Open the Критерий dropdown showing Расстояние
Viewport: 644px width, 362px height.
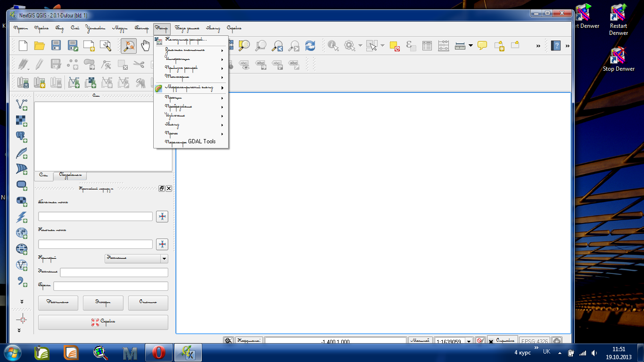point(136,258)
